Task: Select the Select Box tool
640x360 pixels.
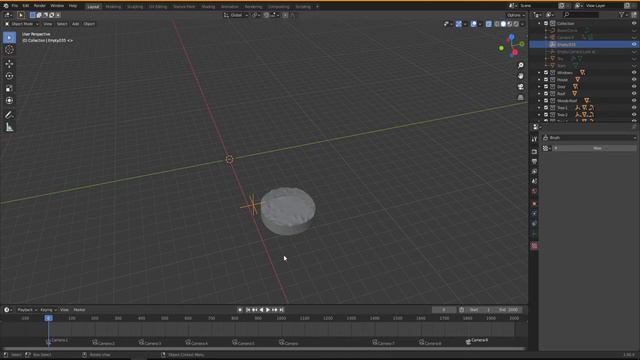Action: coord(9,38)
